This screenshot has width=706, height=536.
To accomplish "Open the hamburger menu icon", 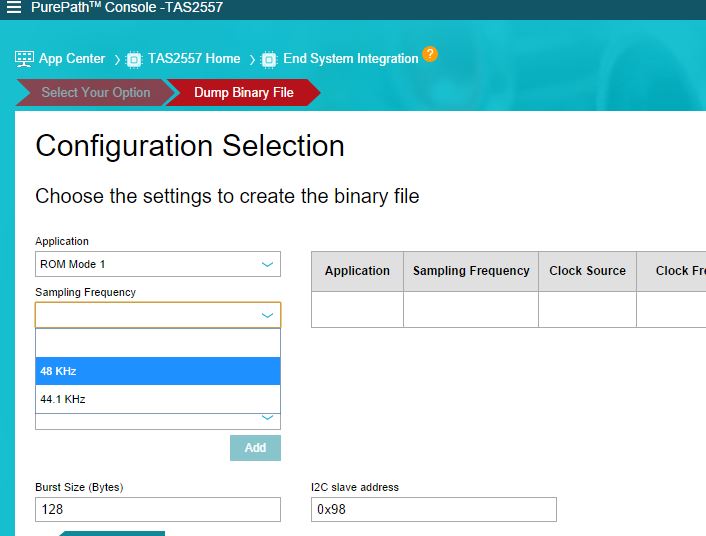I will (x=13, y=8).
